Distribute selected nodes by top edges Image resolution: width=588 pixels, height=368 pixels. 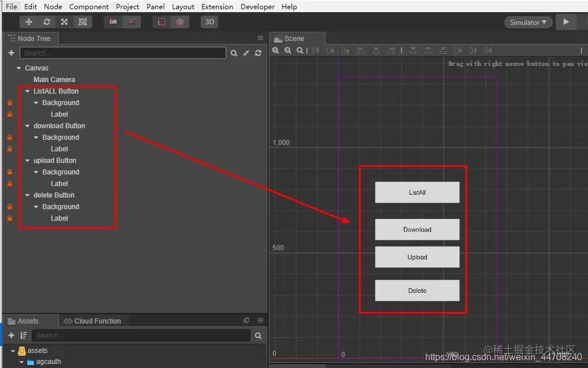413,50
